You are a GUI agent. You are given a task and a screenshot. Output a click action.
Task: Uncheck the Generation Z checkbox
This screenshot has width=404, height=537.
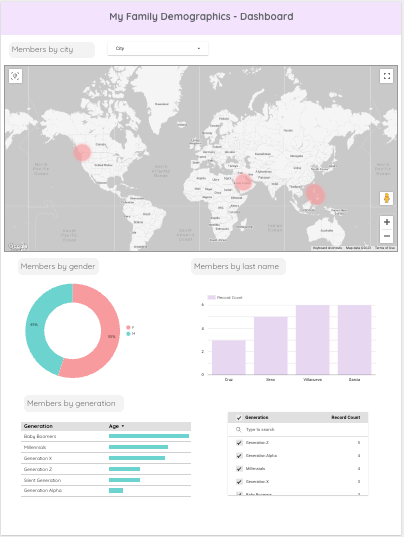click(239, 443)
